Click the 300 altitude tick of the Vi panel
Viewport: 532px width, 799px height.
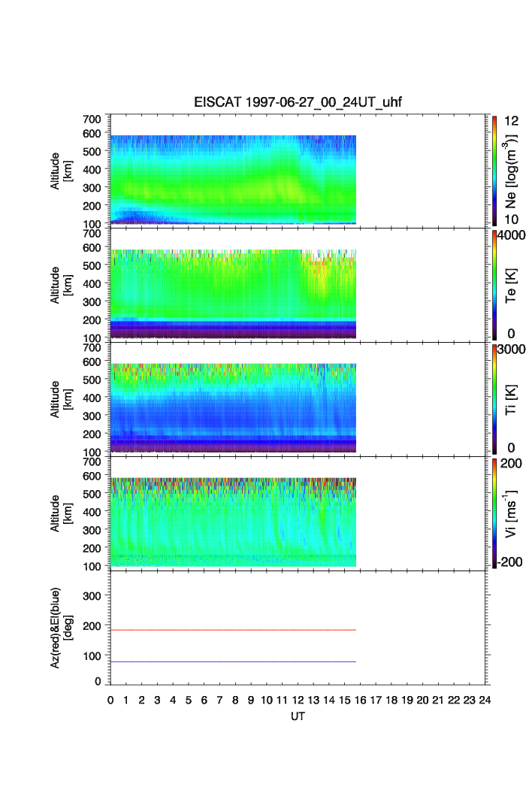pyautogui.click(x=92, y=530)
